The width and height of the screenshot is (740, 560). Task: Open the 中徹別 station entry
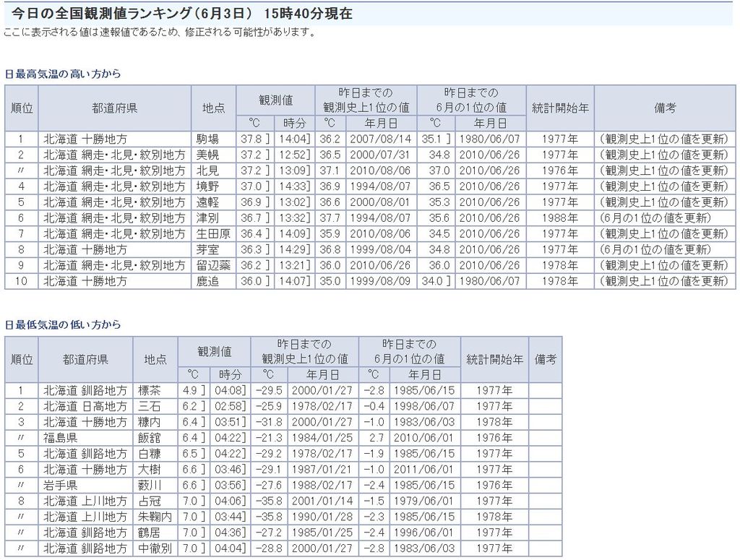click(x=154, y=548)
